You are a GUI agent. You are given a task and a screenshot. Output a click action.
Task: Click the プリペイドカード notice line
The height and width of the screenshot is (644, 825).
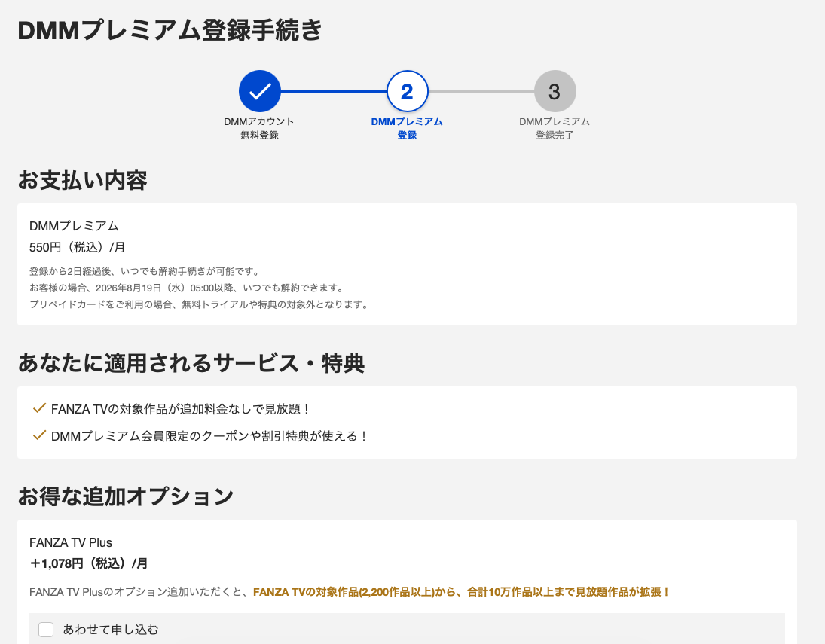[200, 304]
